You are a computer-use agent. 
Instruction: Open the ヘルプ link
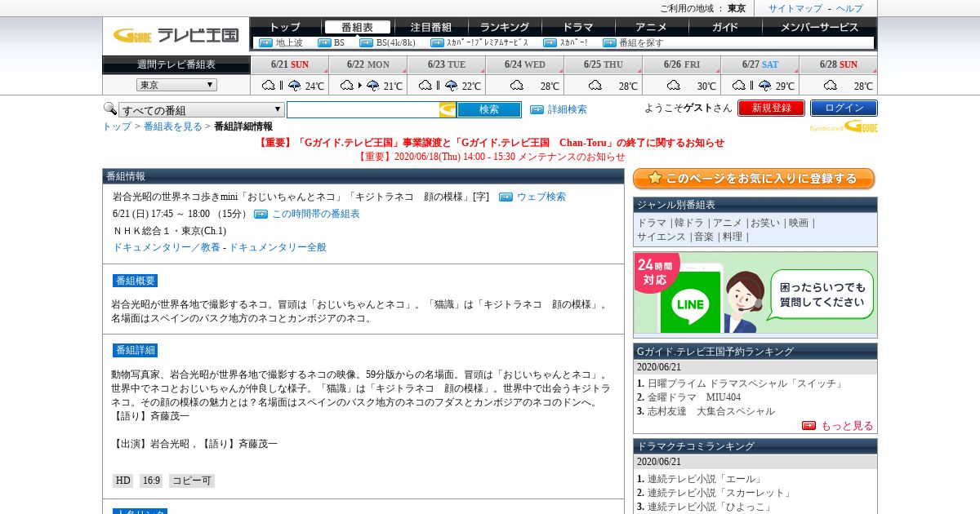849,8
